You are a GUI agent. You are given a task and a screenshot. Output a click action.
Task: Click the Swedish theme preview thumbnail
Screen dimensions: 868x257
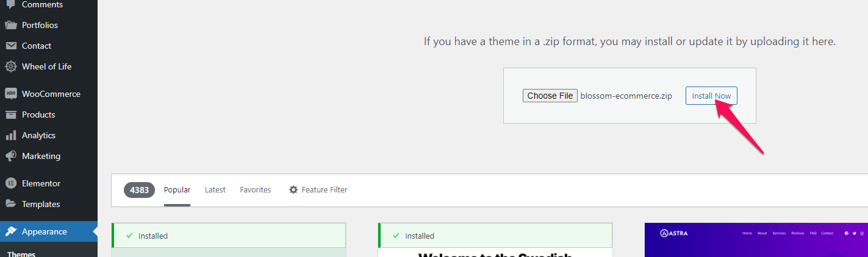click(495, 253)
